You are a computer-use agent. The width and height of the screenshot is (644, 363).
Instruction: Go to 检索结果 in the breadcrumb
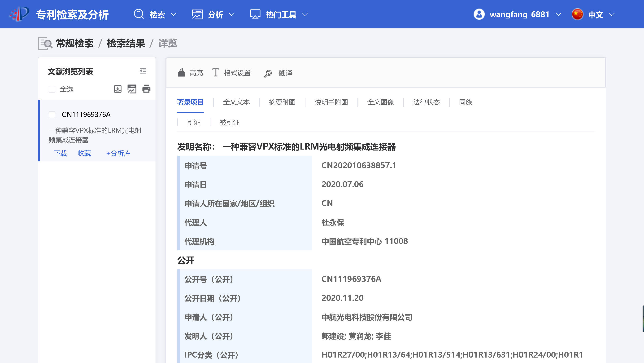click(126, 43)
